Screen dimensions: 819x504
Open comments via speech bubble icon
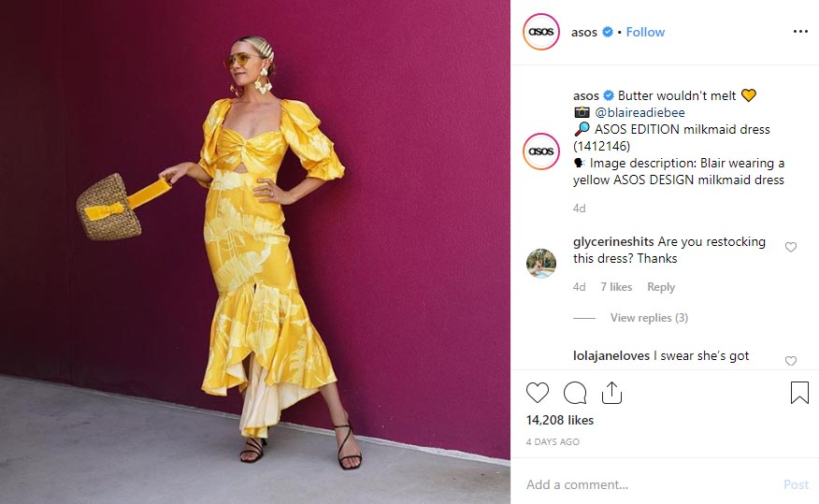click(x=575, y=393)
